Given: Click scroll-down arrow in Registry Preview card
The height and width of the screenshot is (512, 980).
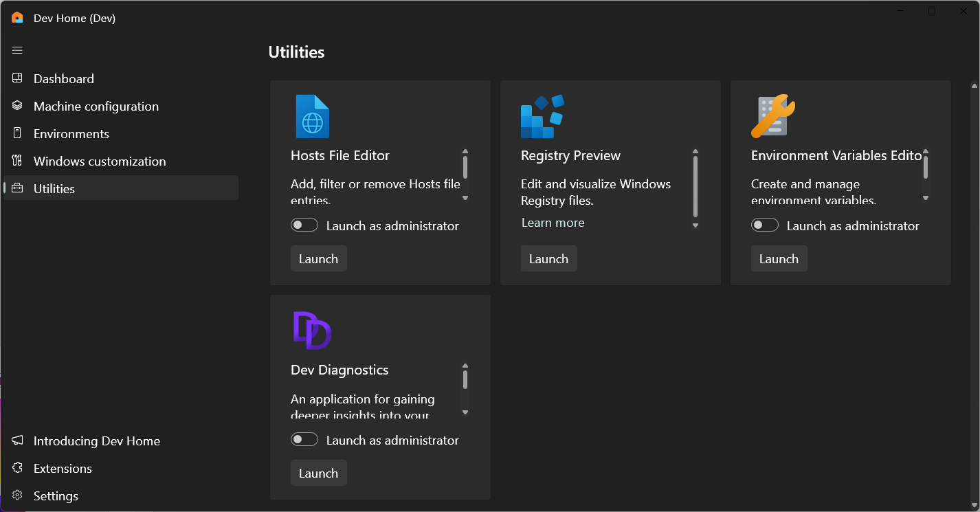Looking at the screenshot, I should [x=695, y=225].
